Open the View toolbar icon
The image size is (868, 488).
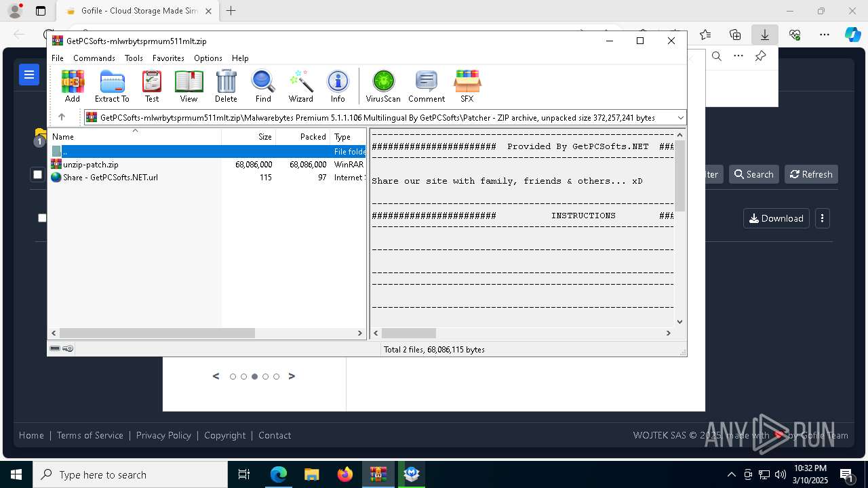(x=189, y=86)
